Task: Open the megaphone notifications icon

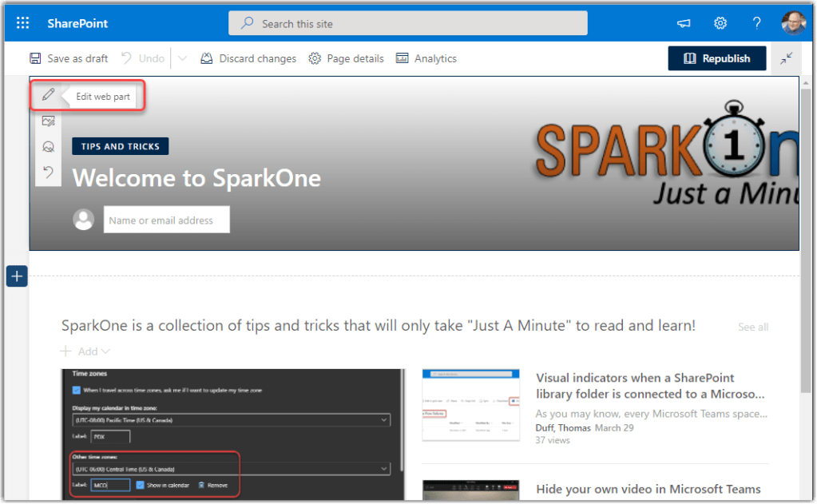Action: (x=684, y=23)
